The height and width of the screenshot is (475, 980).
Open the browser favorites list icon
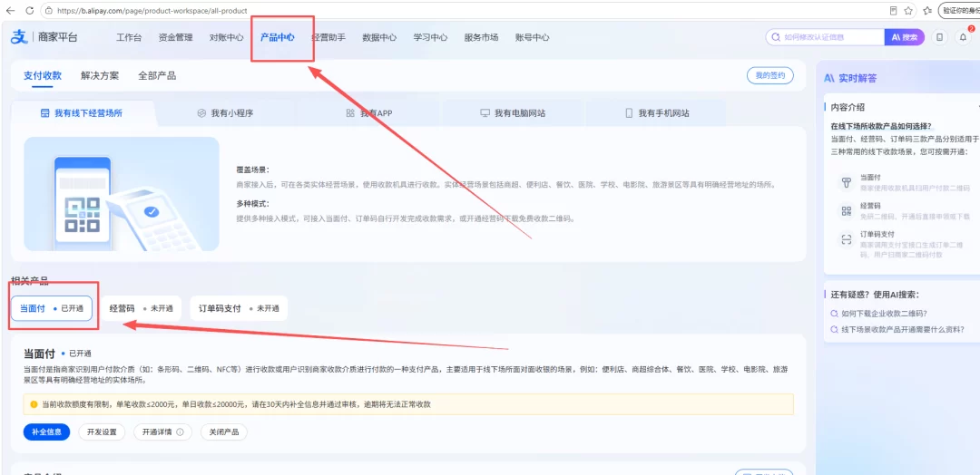(x=928, y=11)
